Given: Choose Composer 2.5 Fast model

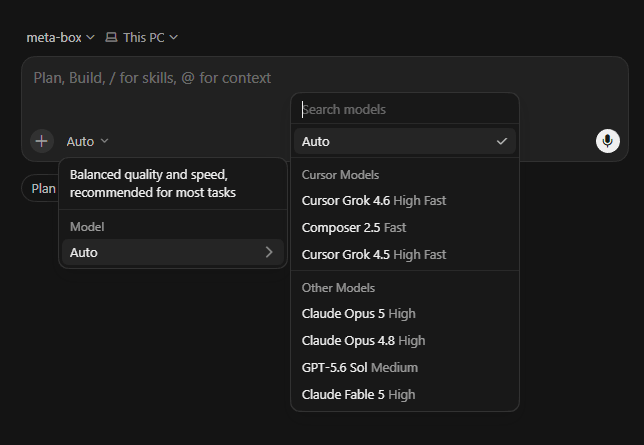Looking at the screenshot, I should (x=405, y=228).
